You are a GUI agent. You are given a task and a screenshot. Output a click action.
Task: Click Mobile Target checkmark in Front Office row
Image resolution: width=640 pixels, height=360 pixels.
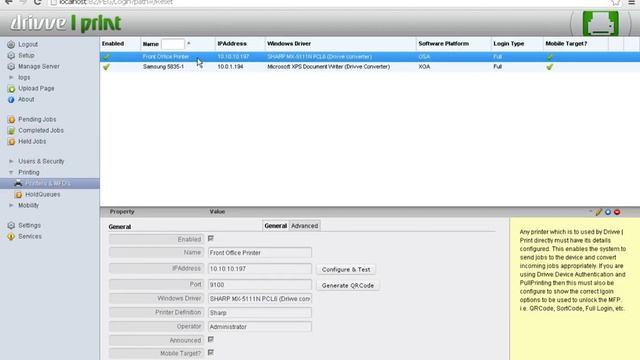point(550,57)
